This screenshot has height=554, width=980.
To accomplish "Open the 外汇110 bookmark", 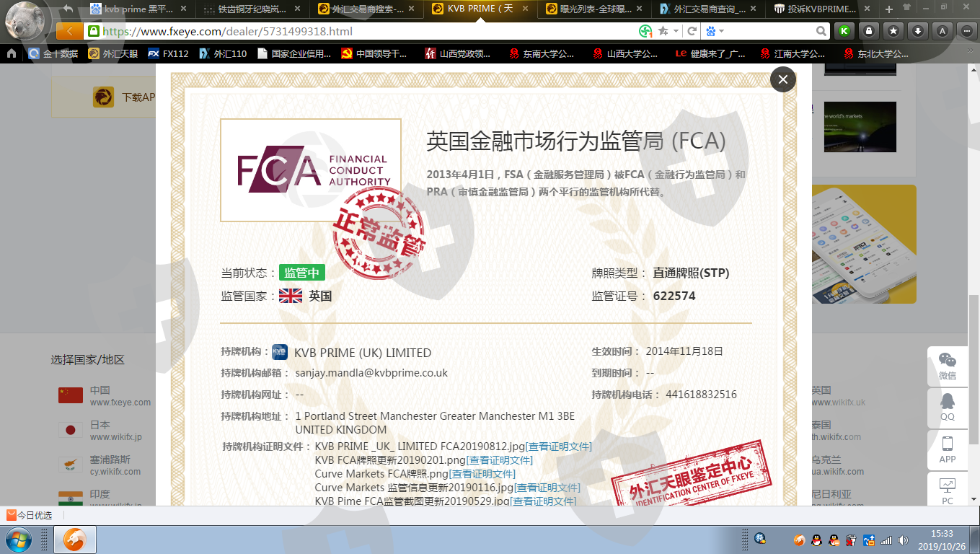I will coord(223,53).
